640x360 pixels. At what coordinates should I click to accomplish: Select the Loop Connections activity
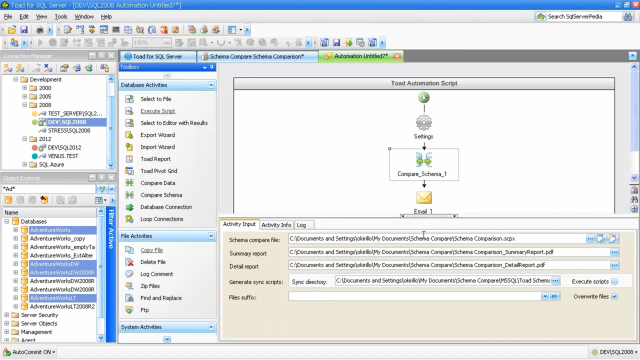pyautogui.click(x=162, y=219)
